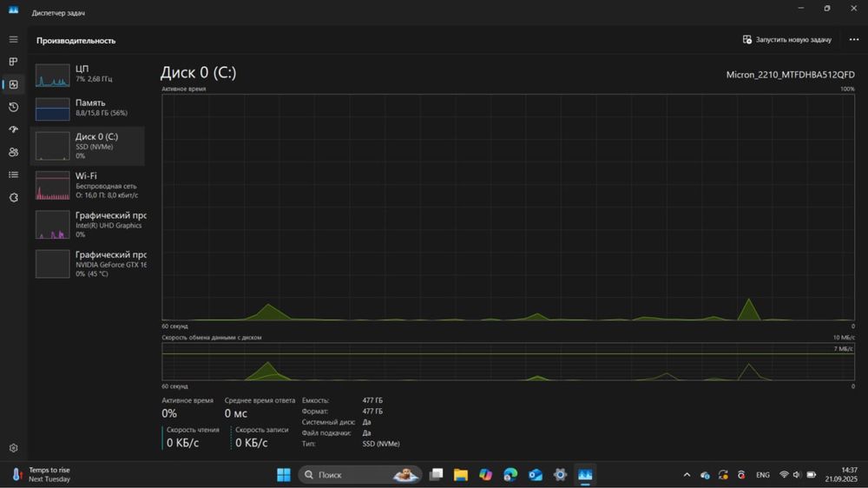Open Outlook from the taskbar

click(536, 475)
